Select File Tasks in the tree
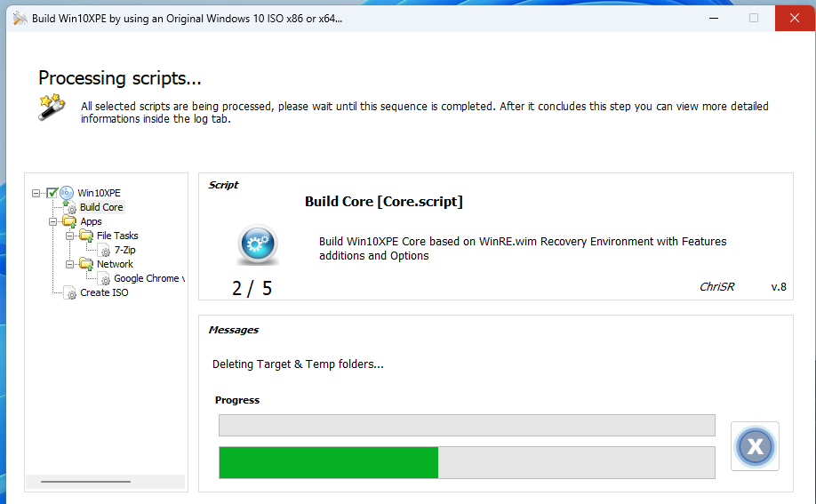The height and width of the screenshot is (504, 816). pos(117,236)
